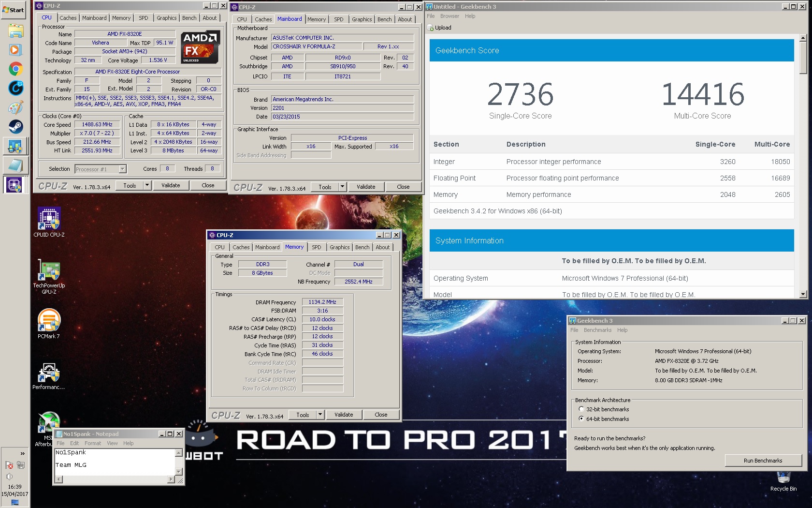Click the Start button
This screenshot has width=812, height=508.
(x=13, y=10)
